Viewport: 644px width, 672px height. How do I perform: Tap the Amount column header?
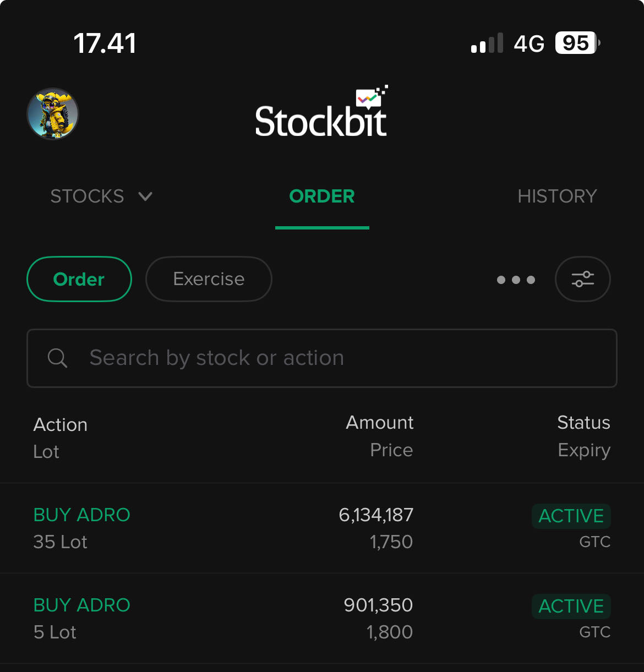379,423
